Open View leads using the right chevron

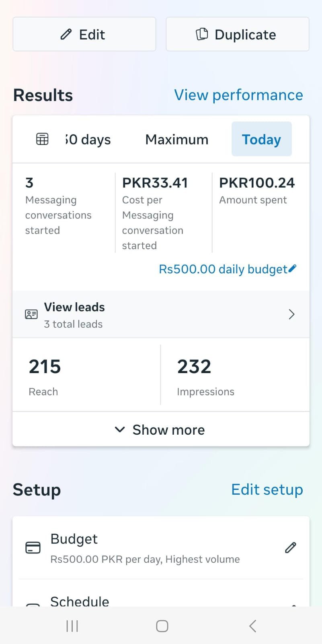[291, 314]
